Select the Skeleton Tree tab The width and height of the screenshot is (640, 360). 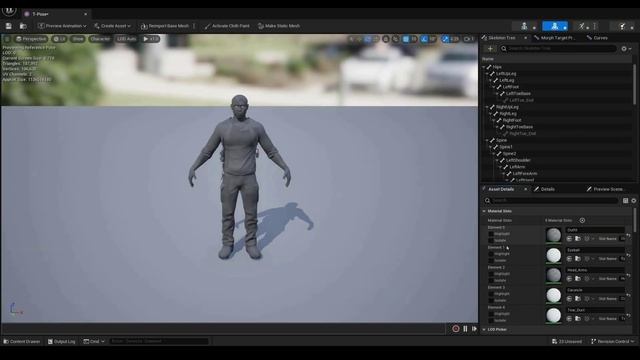pos(502,38)
